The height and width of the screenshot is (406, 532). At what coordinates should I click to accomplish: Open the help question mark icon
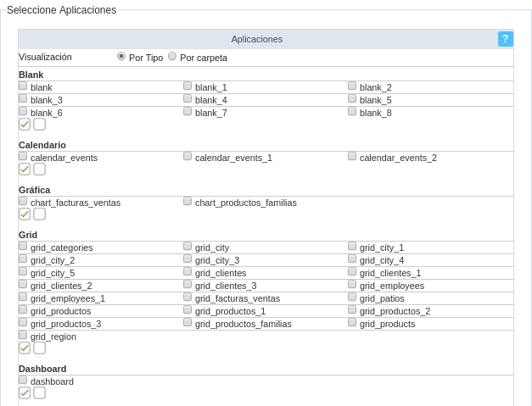pos(506,39)
